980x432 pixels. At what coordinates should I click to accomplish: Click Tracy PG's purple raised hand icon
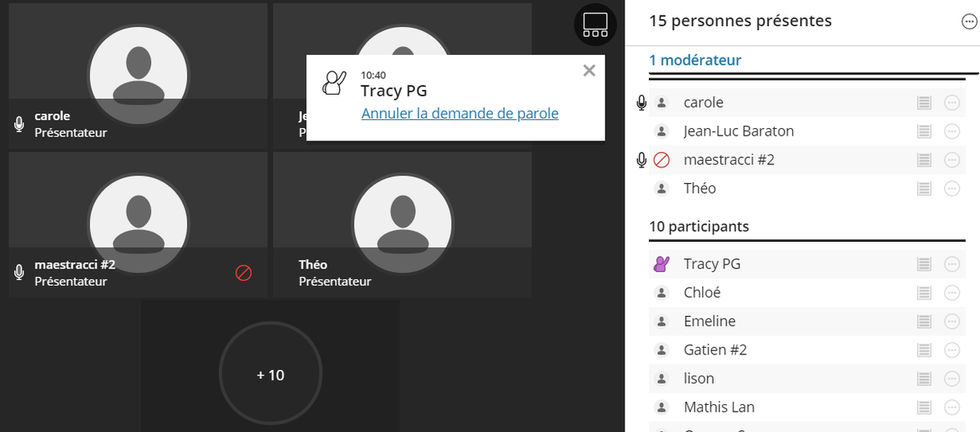coord(660,264)
